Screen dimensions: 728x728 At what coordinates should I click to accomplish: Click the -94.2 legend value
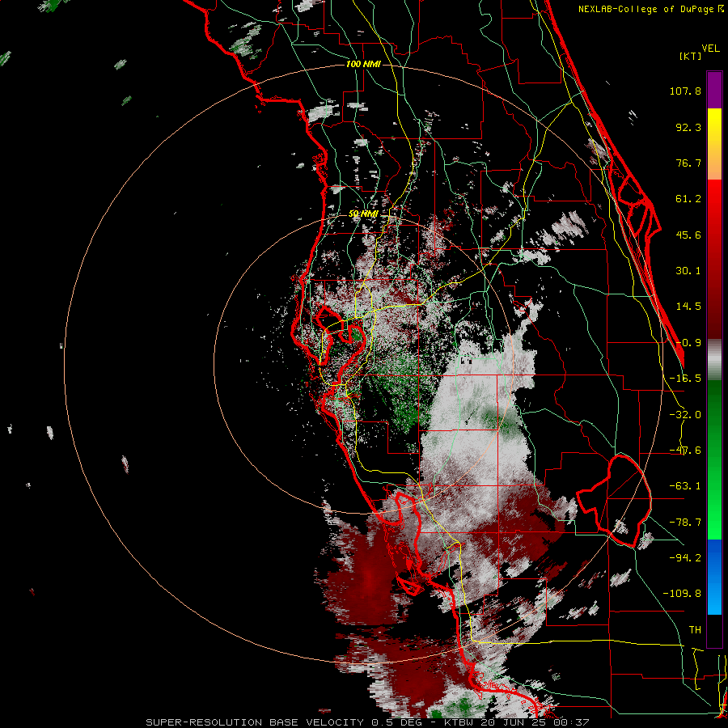coord(685,557)
